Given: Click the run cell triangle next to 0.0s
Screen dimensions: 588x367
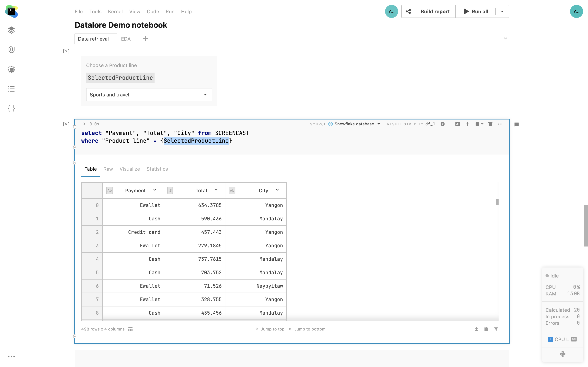Looking at the screenshot, I should point(84,124).
